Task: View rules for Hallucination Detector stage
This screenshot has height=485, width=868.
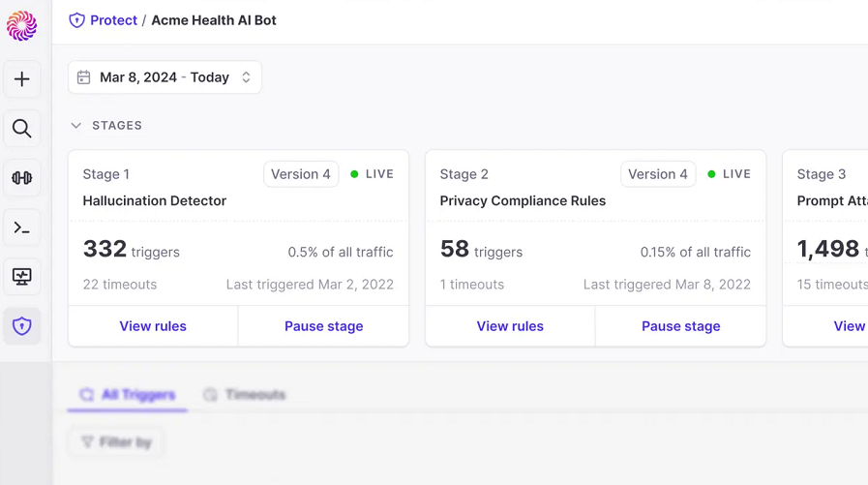Action: [153, 326]
